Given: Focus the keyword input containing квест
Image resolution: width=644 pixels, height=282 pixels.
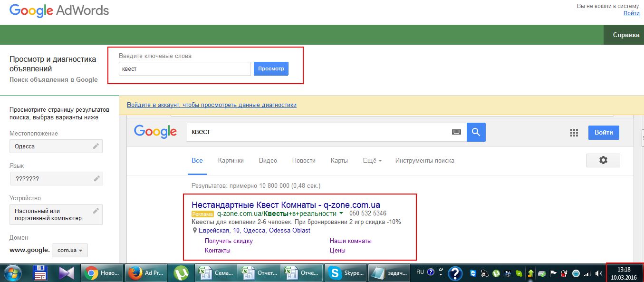Looking at the screenshot, I should point(185,68).
